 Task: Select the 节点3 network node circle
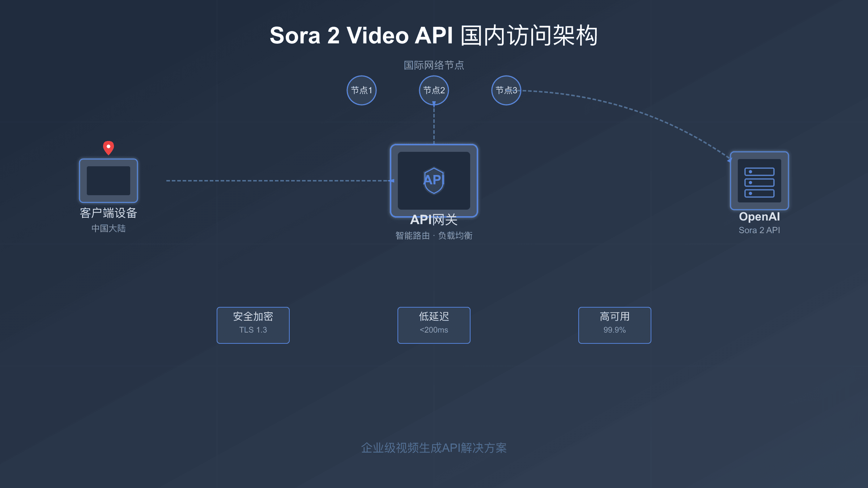(506, 90)
